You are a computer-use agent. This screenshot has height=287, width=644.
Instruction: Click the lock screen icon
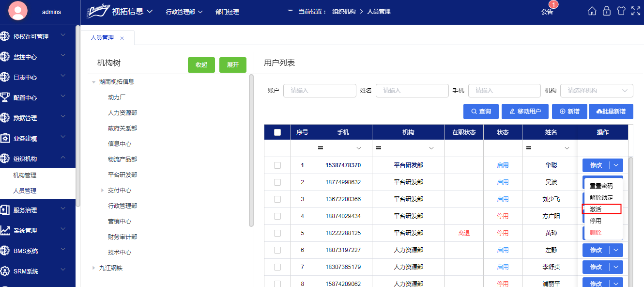pos(607,11)
